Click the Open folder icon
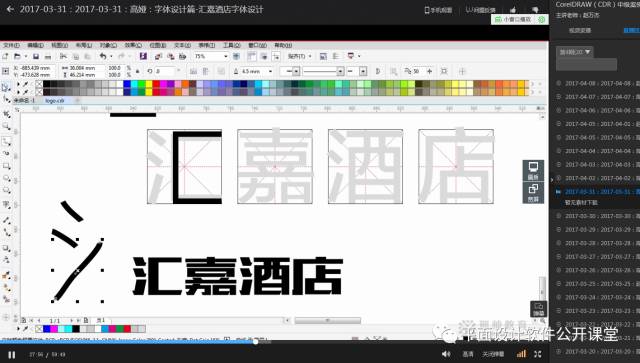 click(17, 56)
